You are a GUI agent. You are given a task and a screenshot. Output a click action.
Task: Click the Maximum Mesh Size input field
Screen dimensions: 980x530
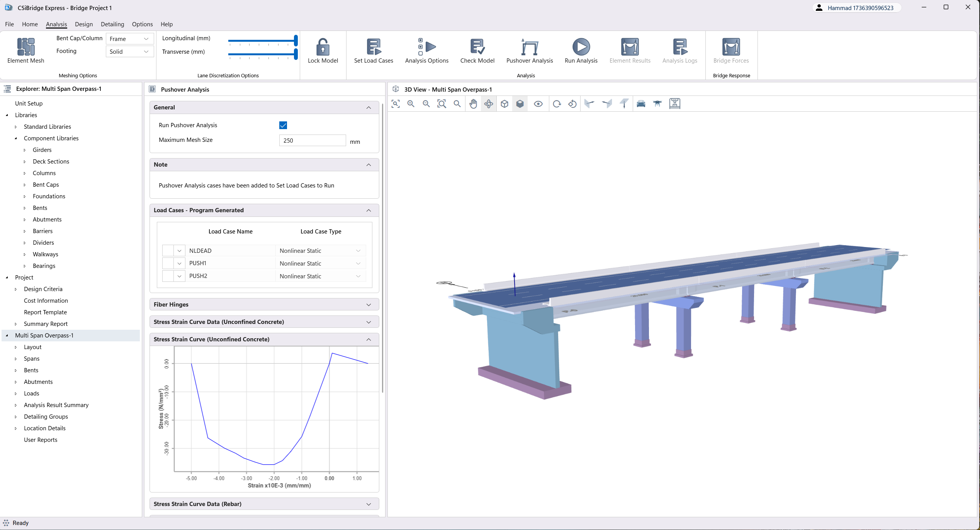pyautogui.click(x=312, y=140)
